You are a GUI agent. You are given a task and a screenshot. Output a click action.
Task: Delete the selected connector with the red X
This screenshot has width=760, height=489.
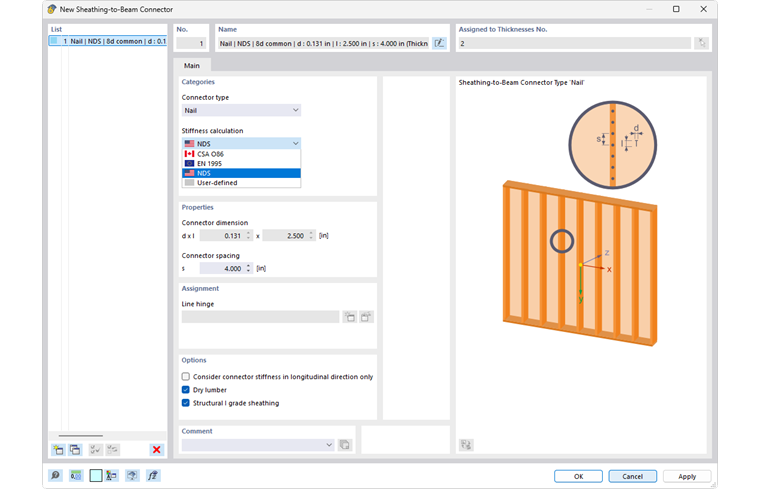(x=157, y=450)
